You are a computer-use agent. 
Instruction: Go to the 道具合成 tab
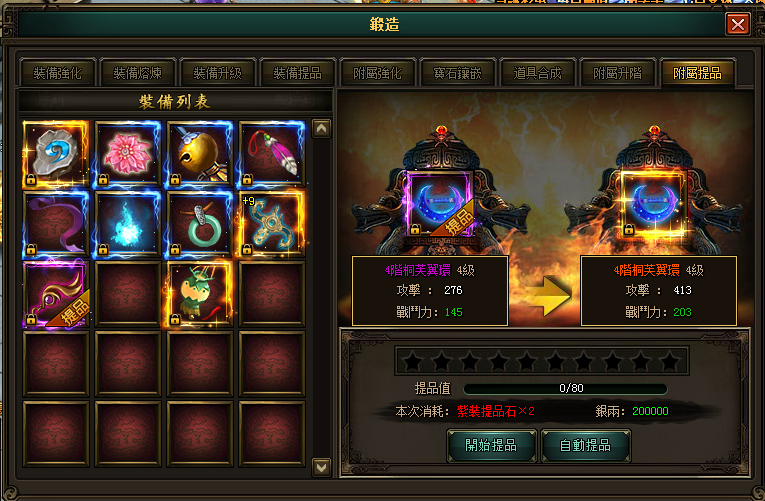tap(538, 73)
